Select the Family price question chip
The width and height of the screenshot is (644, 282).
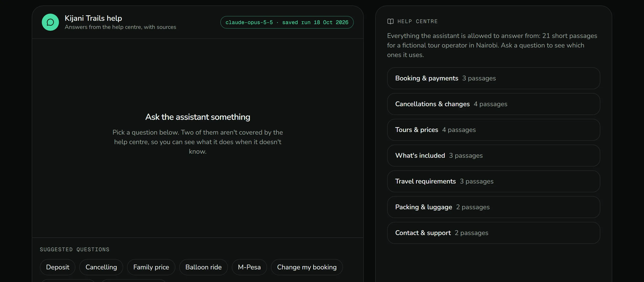[x=151, y=267]
